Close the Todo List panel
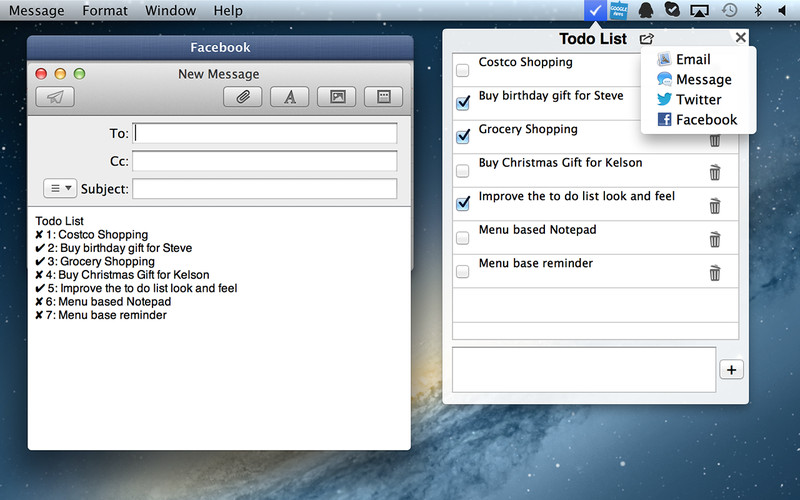Viewport: 800px width, 500px height. (x=741, y=37)
